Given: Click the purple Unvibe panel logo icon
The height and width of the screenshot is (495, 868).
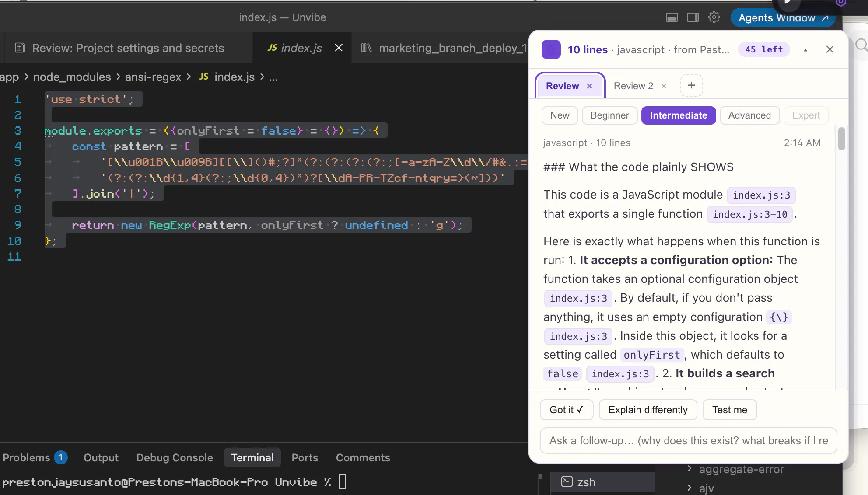Looking at the screenshot, I should pos(551,49).
